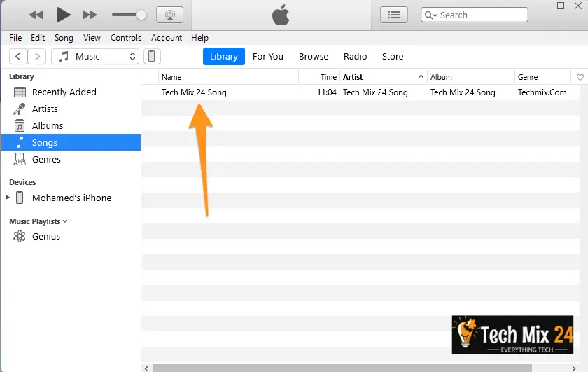588x372 pixels.
Task: Switch to the Store tab
Action: [x=393, y=56]
